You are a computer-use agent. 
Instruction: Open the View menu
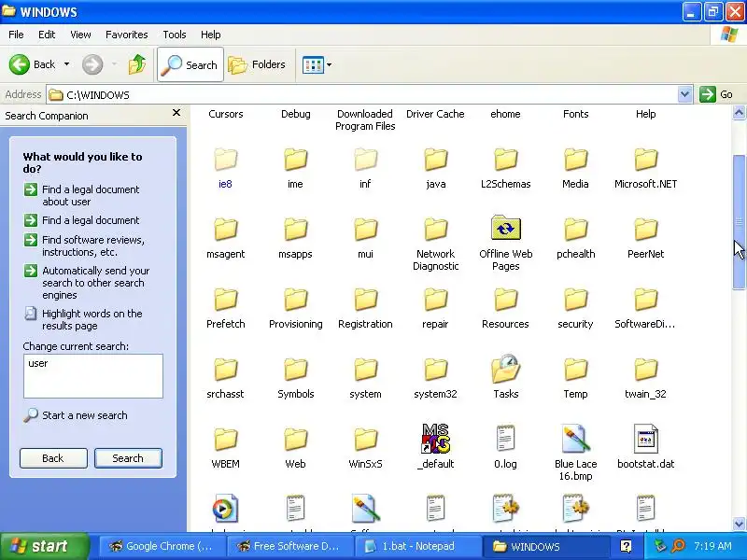click(80, 35)
